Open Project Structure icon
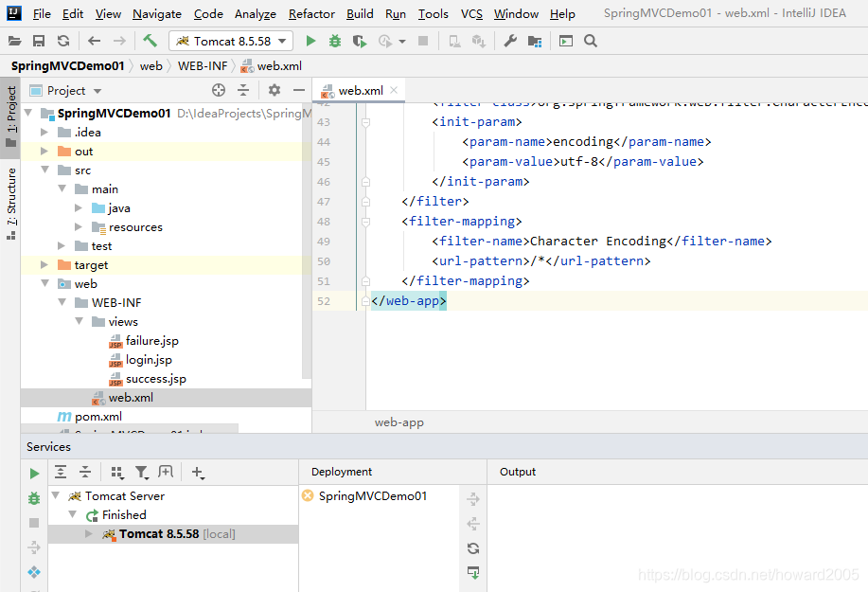The height and width of the screenshot is (592, 868). coord(535,41)
